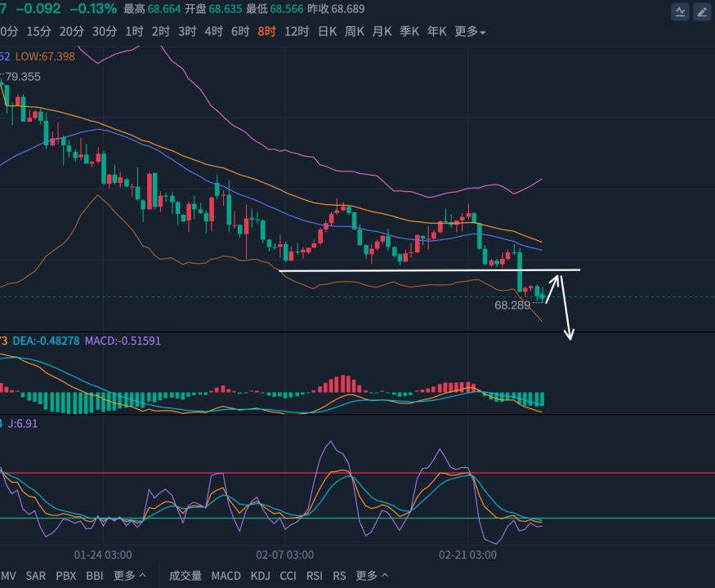The height and width of the screenshot is (588, 715).
Task: Open the 年K yearly chart
Action: coord(436,32)
